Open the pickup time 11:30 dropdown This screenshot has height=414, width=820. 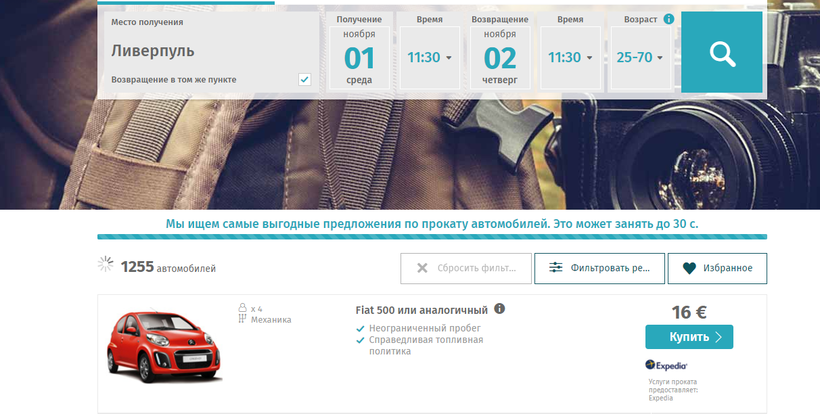click(x=429, y=58)
